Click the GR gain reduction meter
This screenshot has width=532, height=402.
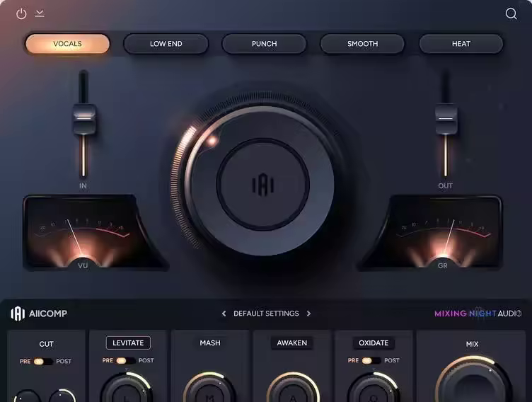(442, 234)
